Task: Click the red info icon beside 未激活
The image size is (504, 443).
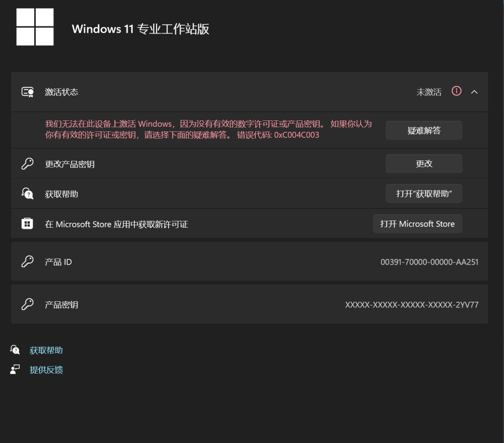Action: click(456, 91)
